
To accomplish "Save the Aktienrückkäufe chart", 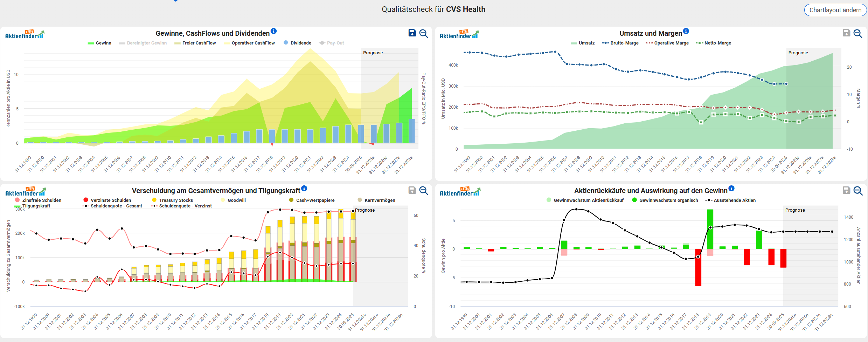I will pos(846,190).
